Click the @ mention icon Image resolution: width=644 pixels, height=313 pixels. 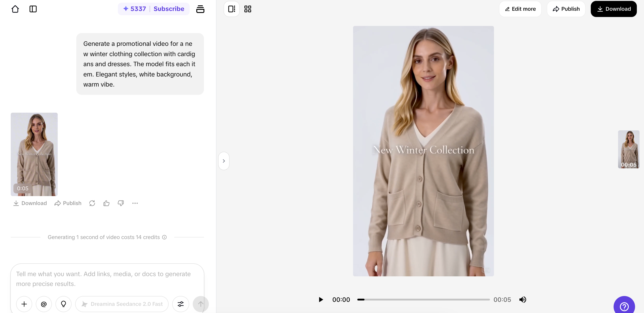click(44, 304)
